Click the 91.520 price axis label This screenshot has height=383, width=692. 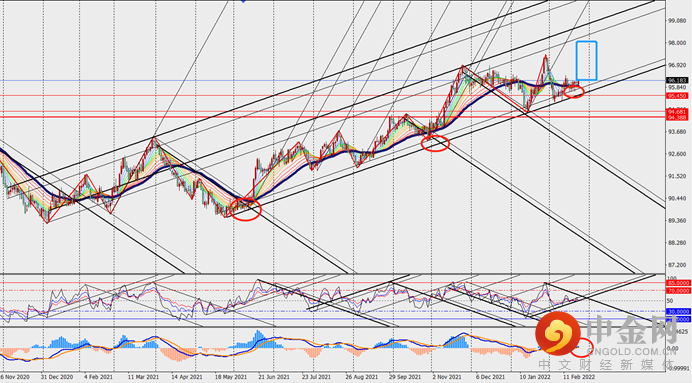click(676, 176)
